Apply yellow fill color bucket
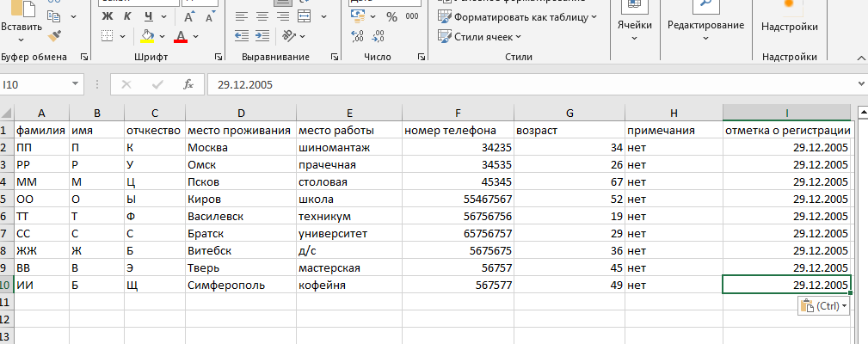Viewport: 868px width, 344px height. point(147,36)
